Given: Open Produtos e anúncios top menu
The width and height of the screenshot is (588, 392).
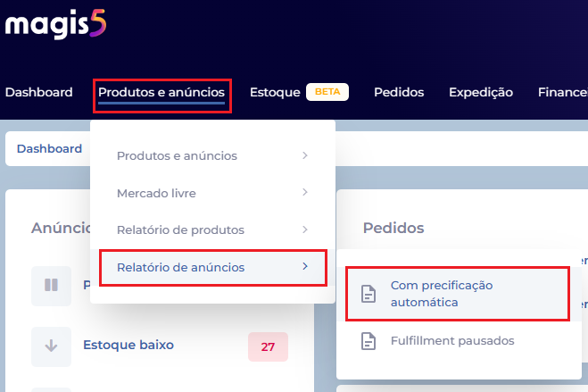Looking at the screenshot, I should click(x=161, y=92).
